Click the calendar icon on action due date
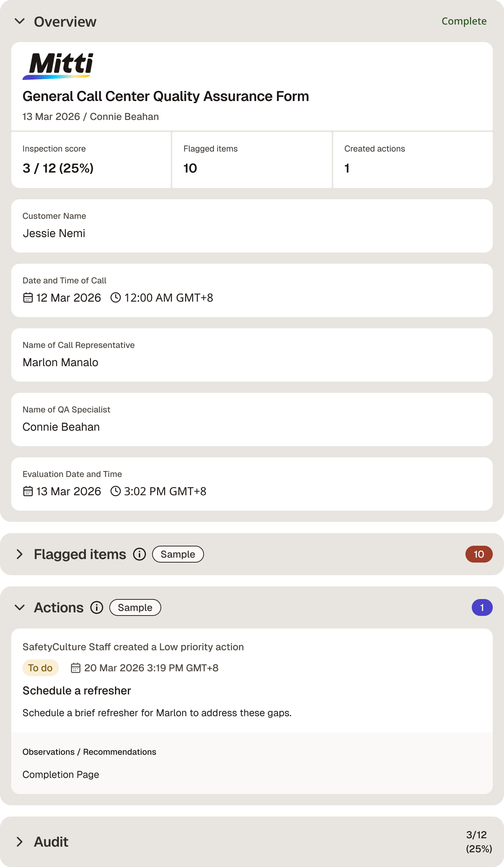Screen dimensions: 504x867 pos(76,668)
